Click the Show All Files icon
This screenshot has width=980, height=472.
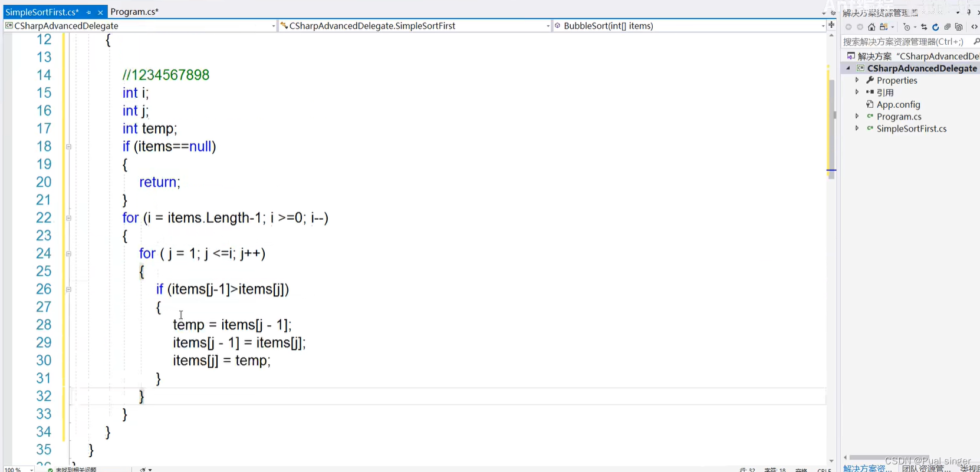959,27
